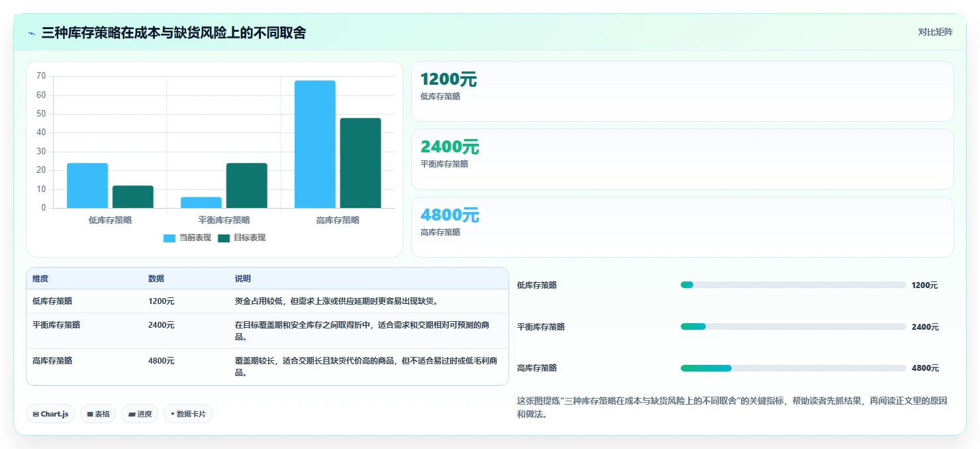Image resolution: width=980 pixels, height=449 pixels.
Task: Click the 当前表现 bar for 高库存策略
Action: pos(315,144)
